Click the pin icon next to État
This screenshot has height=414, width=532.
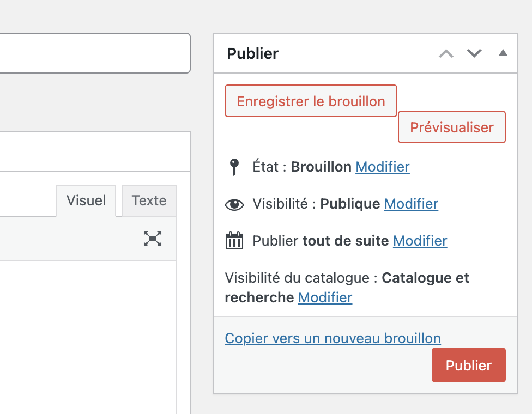point(234,167)
